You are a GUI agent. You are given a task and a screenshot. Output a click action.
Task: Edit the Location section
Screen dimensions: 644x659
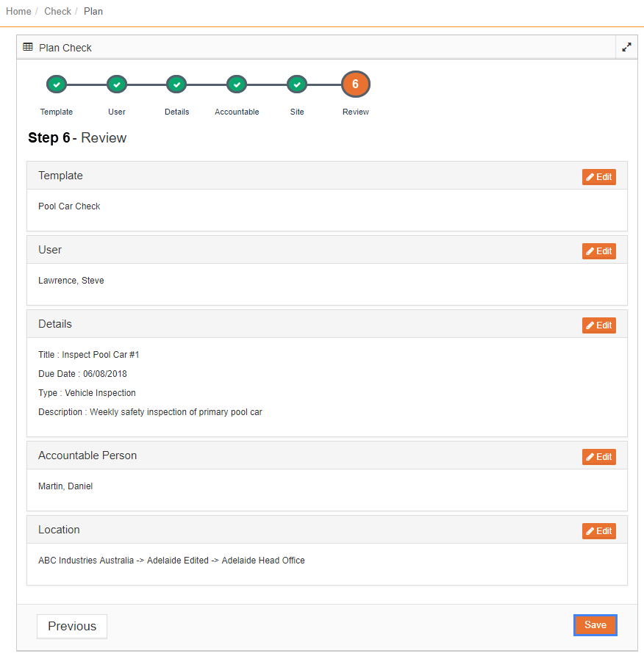[x=598, y=531]
